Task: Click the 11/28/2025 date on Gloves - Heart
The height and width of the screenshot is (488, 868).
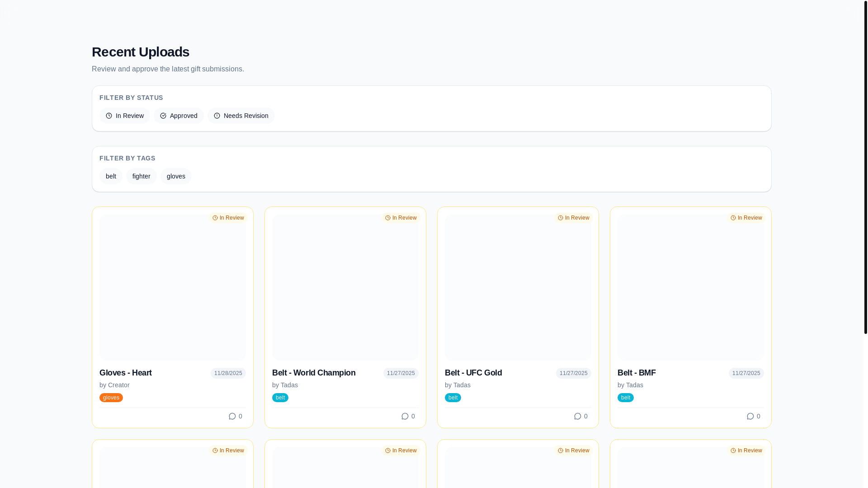Action: 228,373
